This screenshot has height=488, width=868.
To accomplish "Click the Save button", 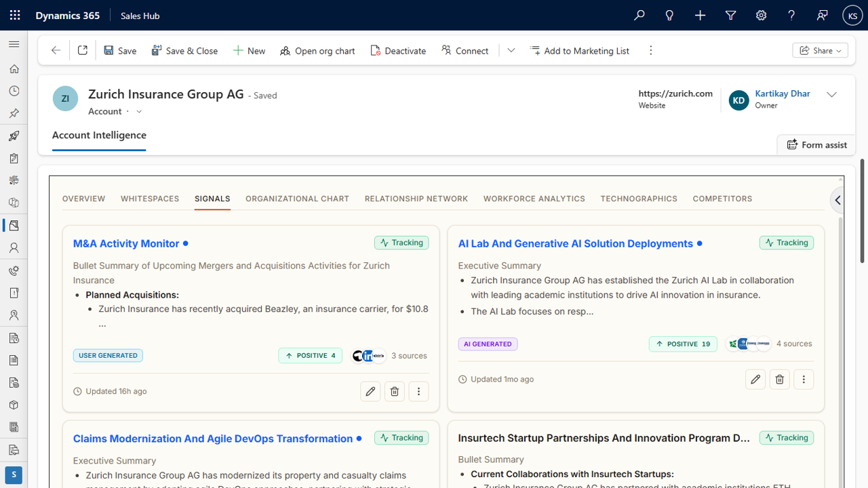I will tap(120, 50).
